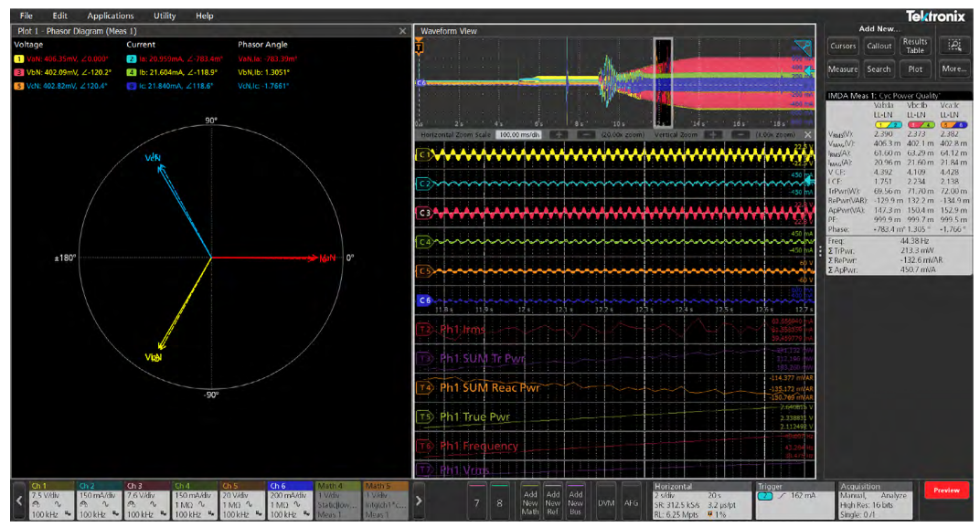Open the Cursors tool

[x=842, y=46]
